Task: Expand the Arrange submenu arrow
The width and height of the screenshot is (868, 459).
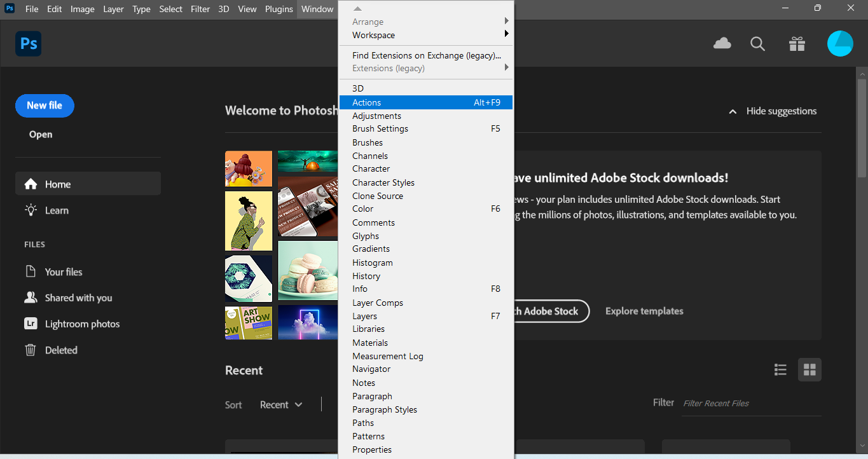Action: coord(506,22)
